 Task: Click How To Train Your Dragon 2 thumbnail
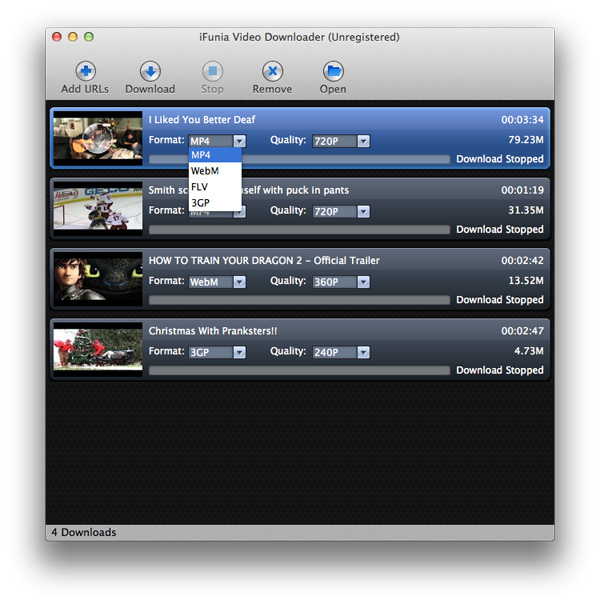tap(98, 279)
